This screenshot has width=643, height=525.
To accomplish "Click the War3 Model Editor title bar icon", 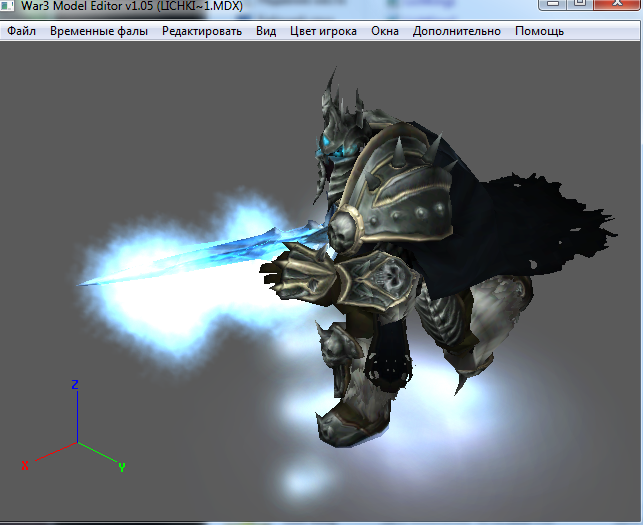I will pyautogui.click(x=7, y=5).
